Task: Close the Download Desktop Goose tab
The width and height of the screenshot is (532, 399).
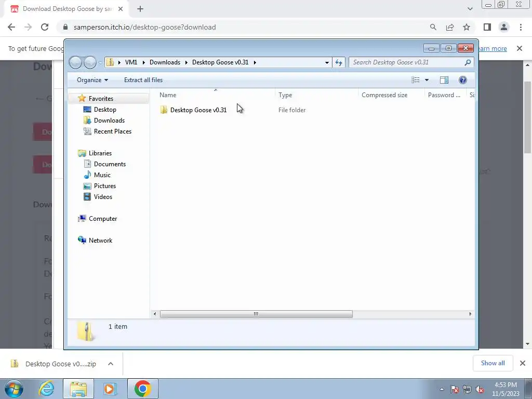Action: click(121, 9)
